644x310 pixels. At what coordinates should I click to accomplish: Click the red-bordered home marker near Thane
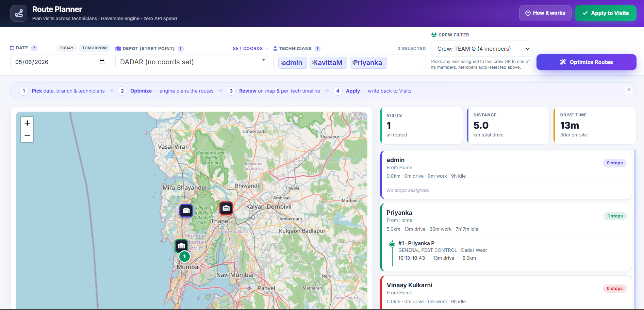coord(226,208)
